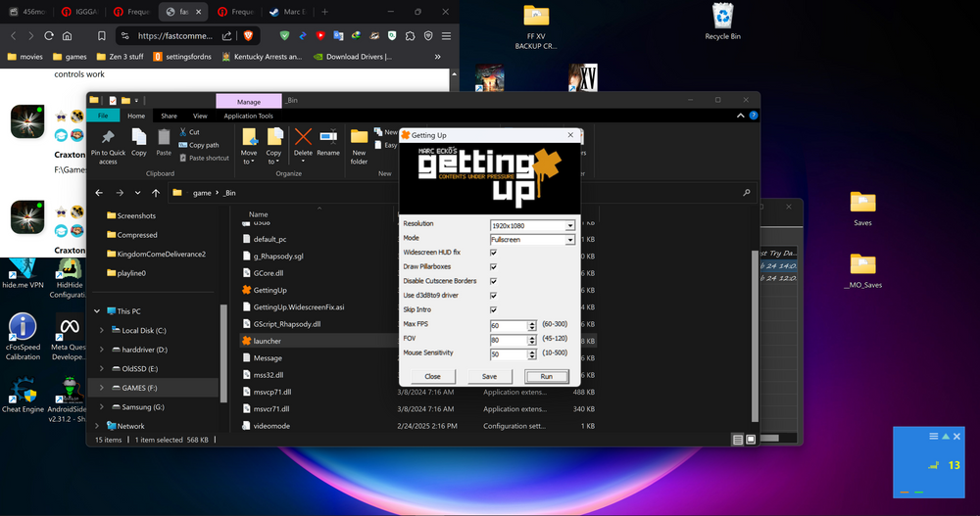Click the browser Home button

(x=67, y=36)
